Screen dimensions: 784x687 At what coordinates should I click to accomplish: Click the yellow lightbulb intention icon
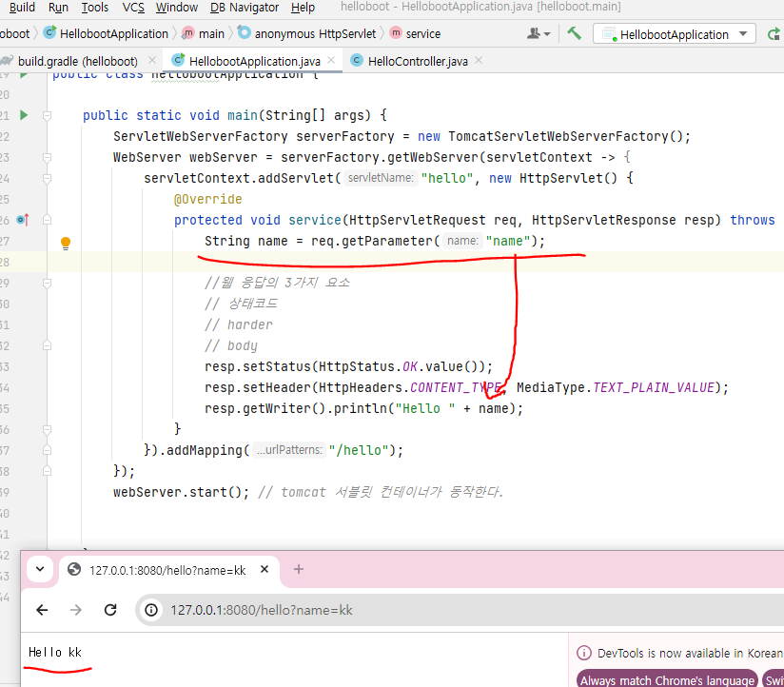(x=66, y=243)
